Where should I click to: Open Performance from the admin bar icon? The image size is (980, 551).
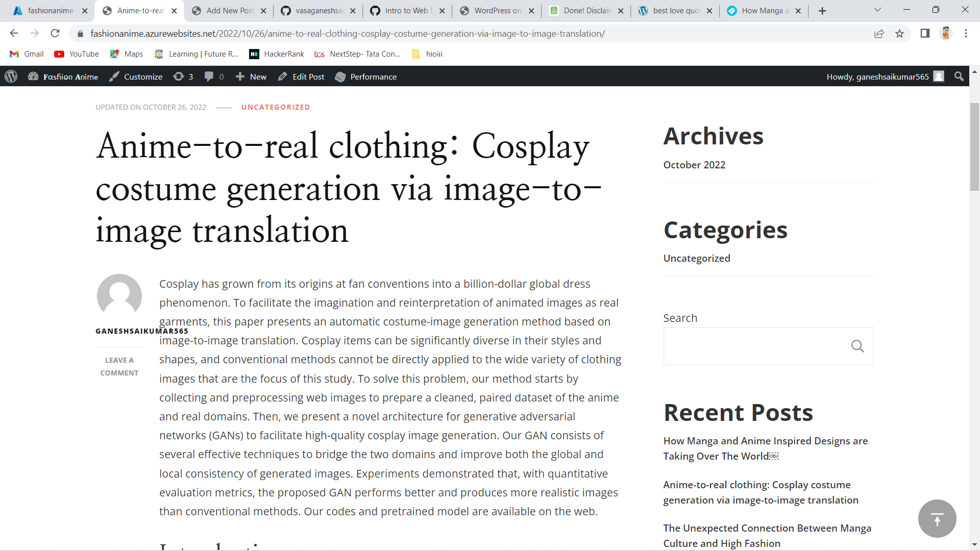tap(341, 77)
